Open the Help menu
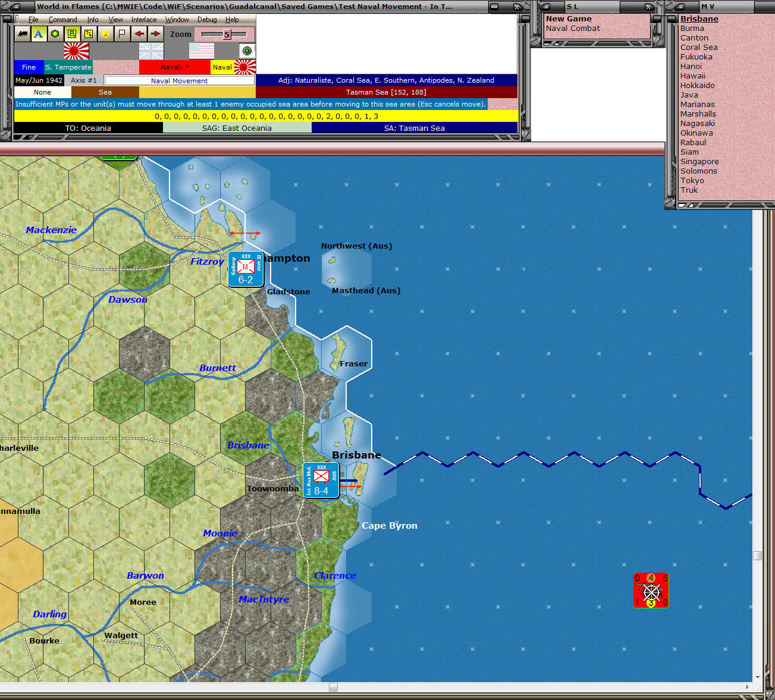 click(232, 20)
